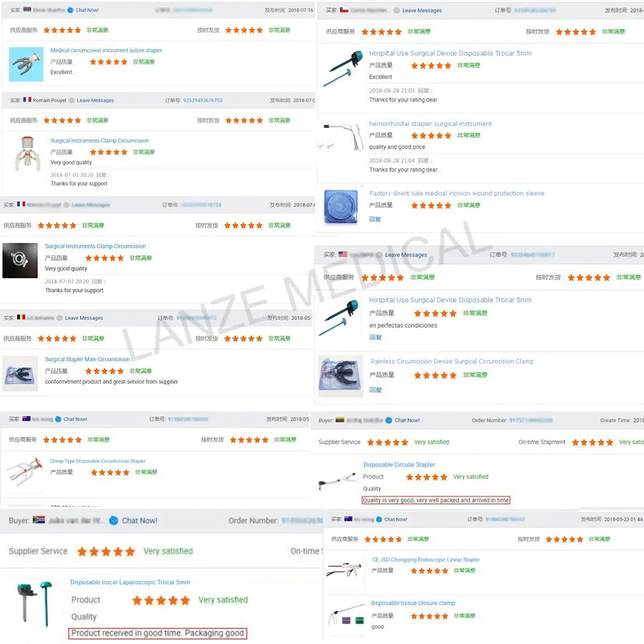This screenshot has height=644, width=644.
Task: Open hemorrhoidal stapler surgical instrument link
Action: (x=430, y=124)
